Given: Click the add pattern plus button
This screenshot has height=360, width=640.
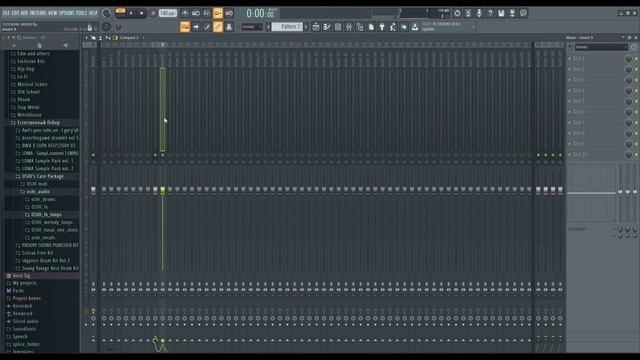Looking at the screenshot, I should coord(306,27).
